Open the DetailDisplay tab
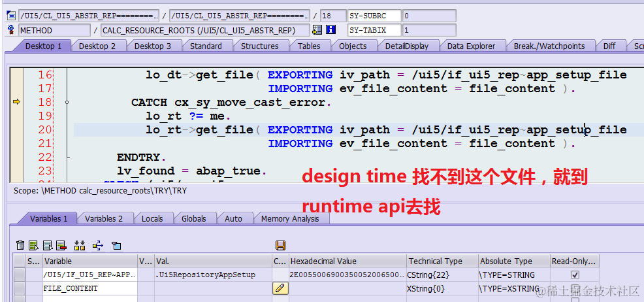Screen dimensions: 644x302 coord(407,46)
